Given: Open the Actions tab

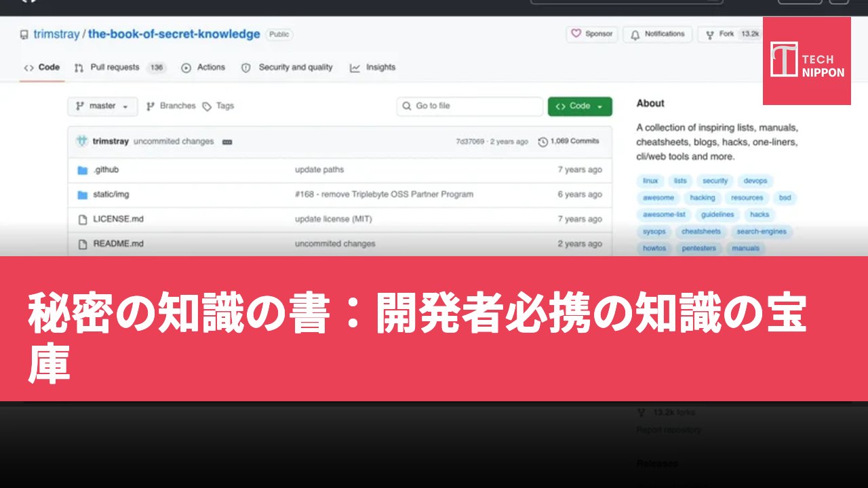Looking at the screenshot, I should 203,67.
